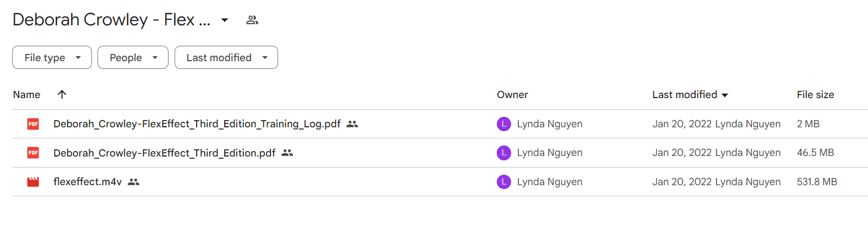Viewport: 868px width, 237px height.
Task: Click shared icon next to flexeffect.m4v
Action: tap(133, 182)
